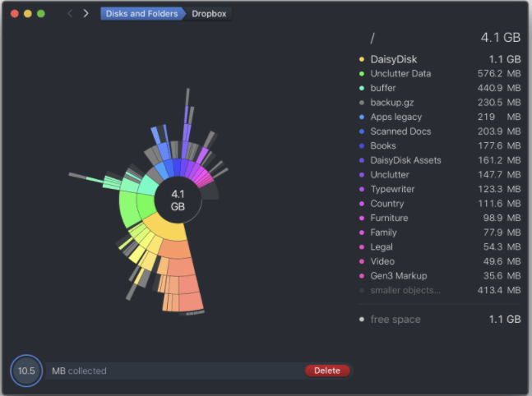Select the Unclutter 147.7 MB entry
This screenshot has height=396, width=532.
[x=440, y=175]
